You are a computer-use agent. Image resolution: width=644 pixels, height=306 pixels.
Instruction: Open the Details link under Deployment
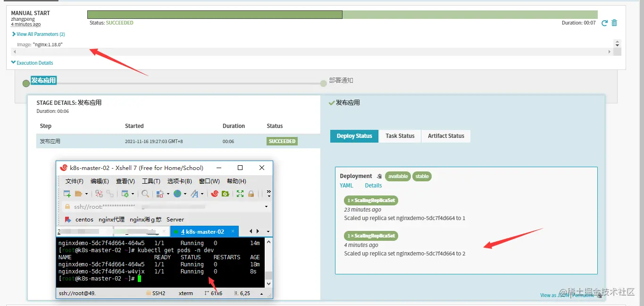click(x=373, y=186)
